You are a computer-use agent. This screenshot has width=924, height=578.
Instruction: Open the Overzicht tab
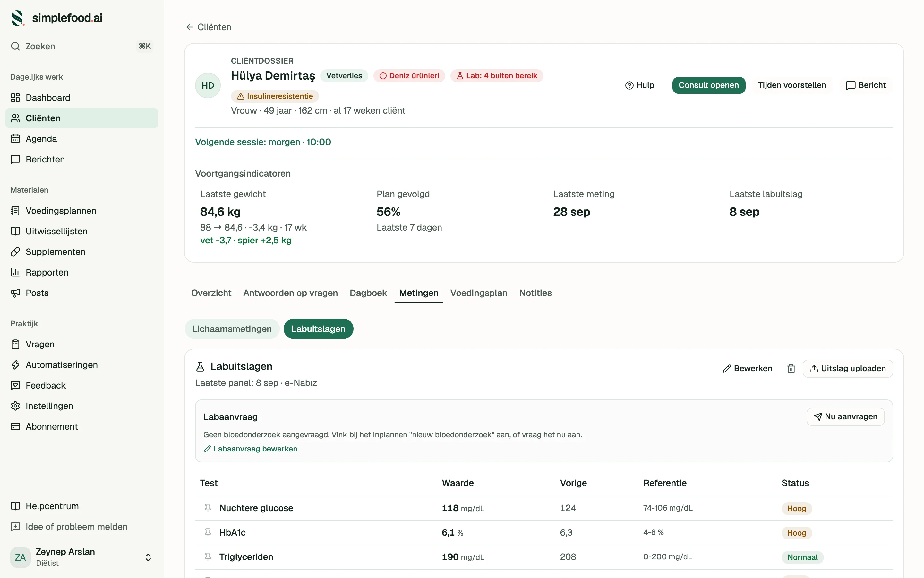(x=211, y=293)
